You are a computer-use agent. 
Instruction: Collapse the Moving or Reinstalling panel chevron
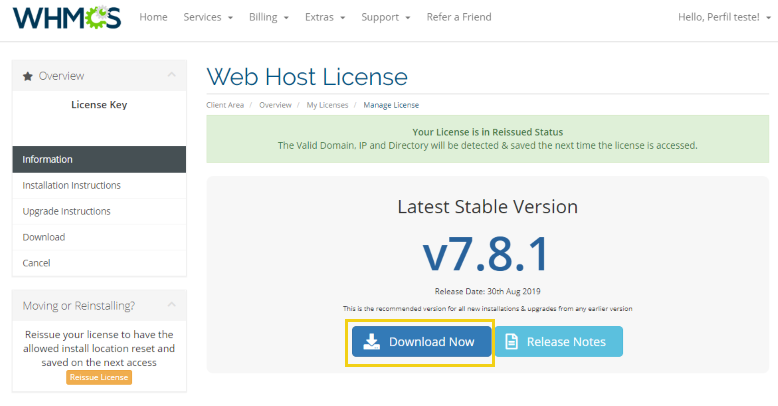point(172,304)
